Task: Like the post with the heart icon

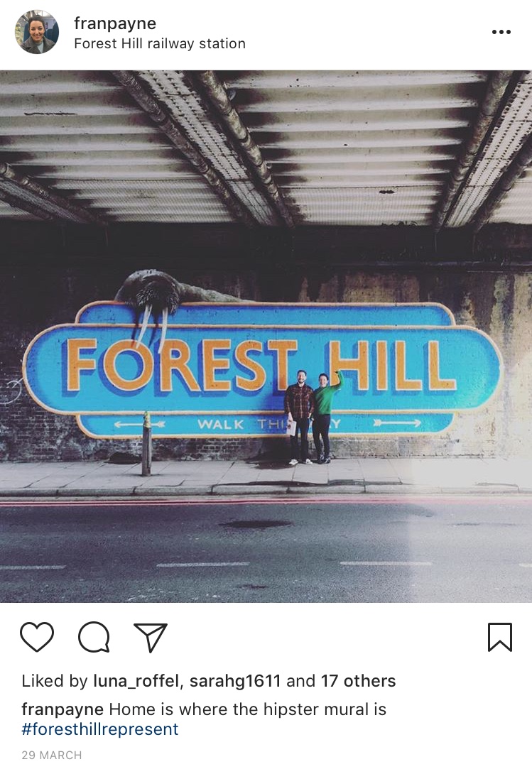Action: pos(36,637)
